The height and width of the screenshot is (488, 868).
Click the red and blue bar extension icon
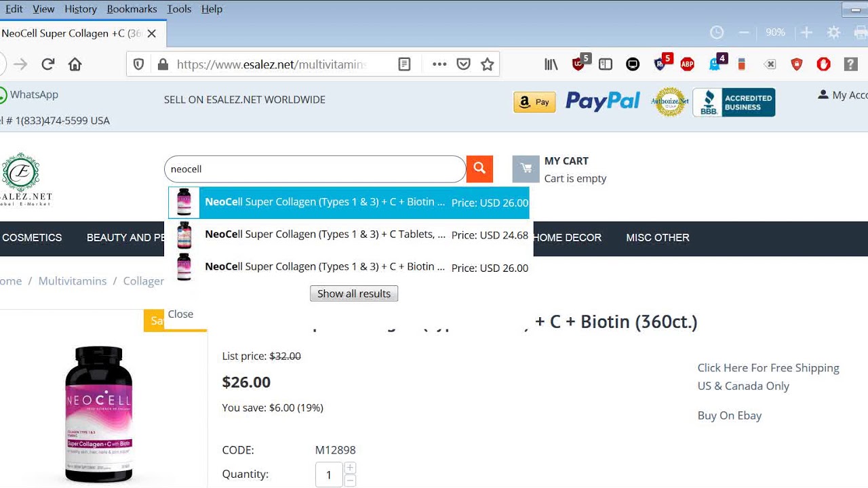pyautogui.click(x=742, y=64)
